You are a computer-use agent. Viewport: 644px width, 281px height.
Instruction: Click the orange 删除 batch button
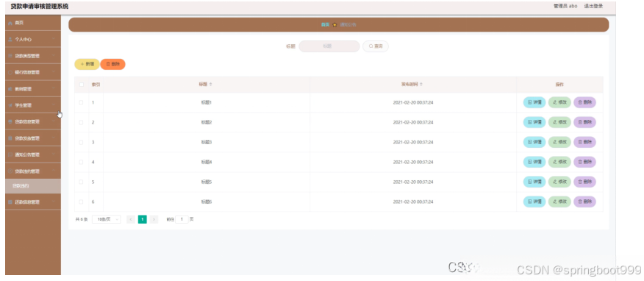[x=113, y=64]
